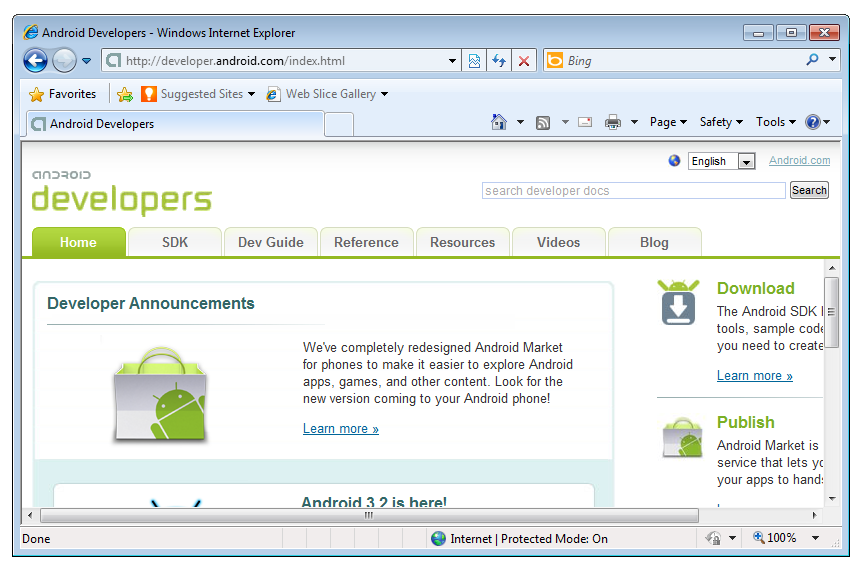The width and height of the screenshot is (862, 571).
Task: Click the horizontal scrollbar thumb
Action: (369, 515)
